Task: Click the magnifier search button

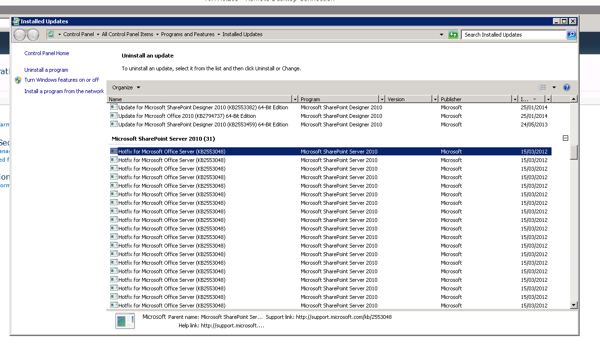Action: [571, 35]
